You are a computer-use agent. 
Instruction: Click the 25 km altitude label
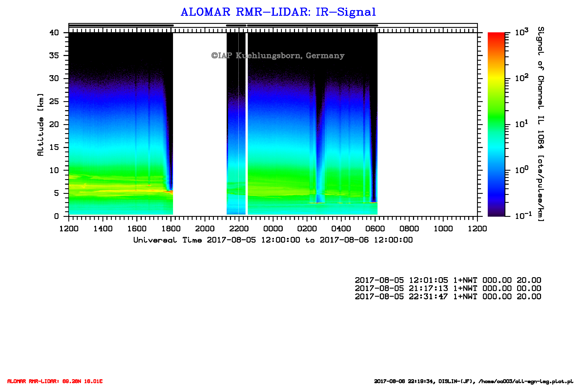pos(54,102)
